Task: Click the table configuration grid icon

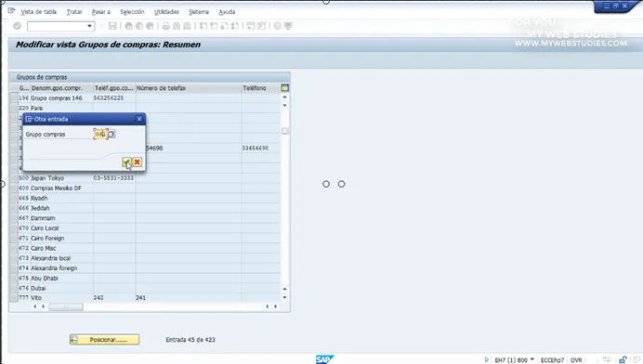Action: coord(284,87)
